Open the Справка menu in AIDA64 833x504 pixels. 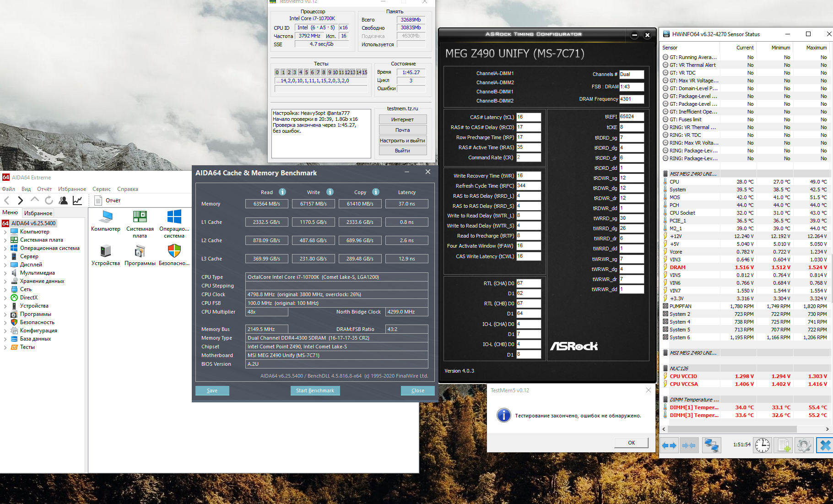(x=128, y=189)
